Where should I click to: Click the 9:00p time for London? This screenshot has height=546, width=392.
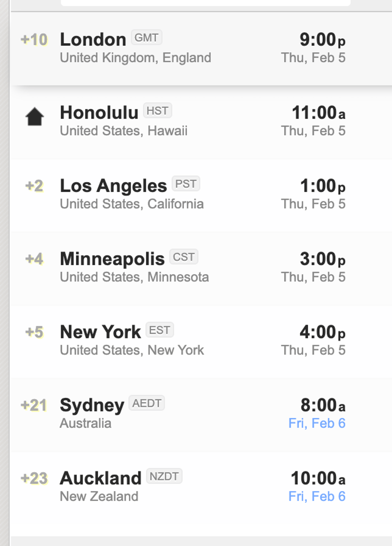322,39
